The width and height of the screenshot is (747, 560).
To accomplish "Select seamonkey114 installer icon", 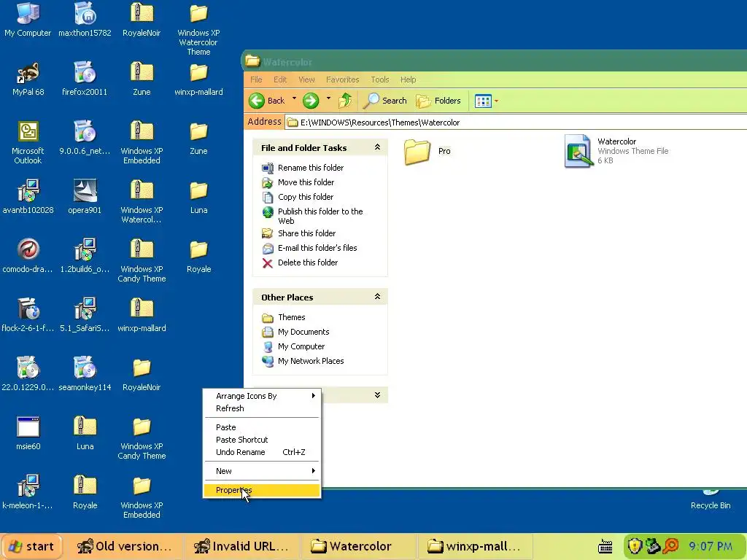I will point(85,374).
